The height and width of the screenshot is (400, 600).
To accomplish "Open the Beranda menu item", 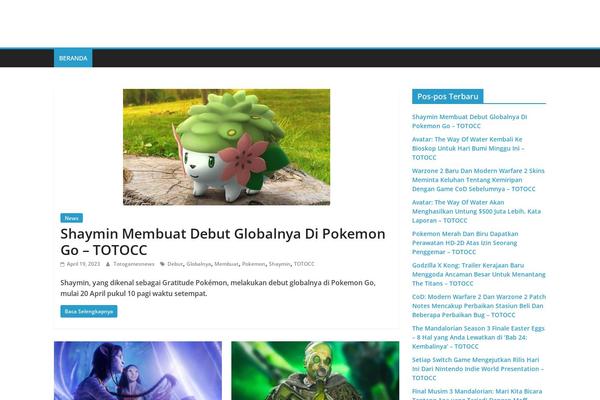I will (x=73, y=58).
